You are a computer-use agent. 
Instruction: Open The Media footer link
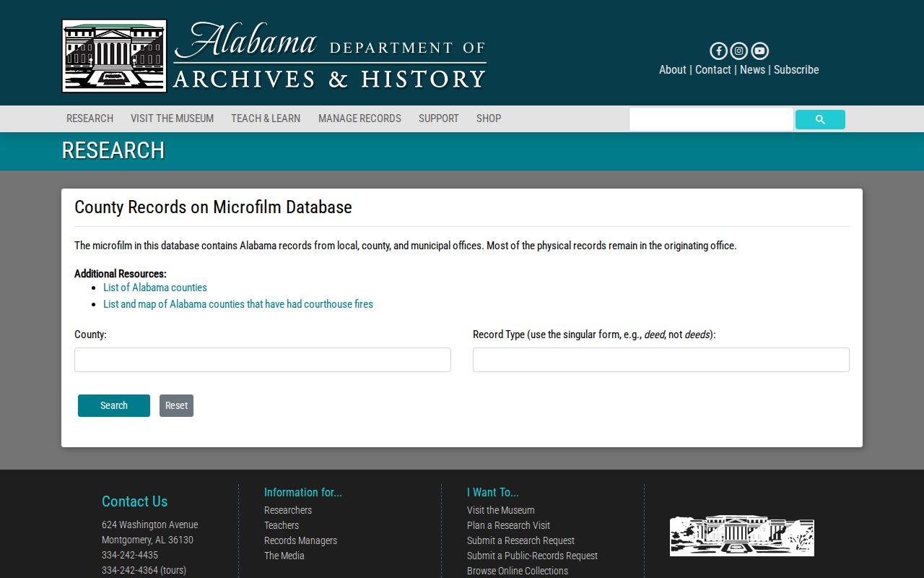(284, 556)
